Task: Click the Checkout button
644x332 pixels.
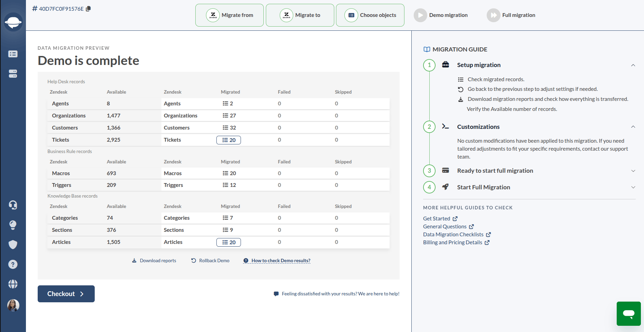Action: point(66,294)
